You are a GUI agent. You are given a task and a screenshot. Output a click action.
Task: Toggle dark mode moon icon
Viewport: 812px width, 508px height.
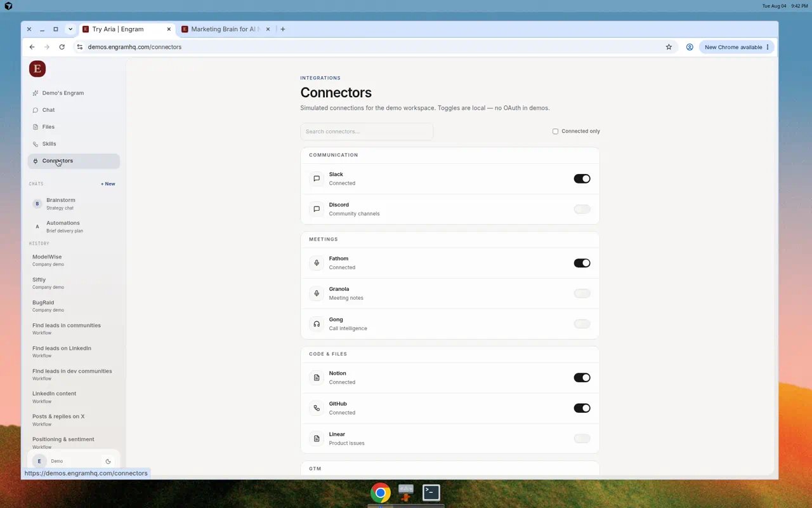pyautogui.click(x=108, y=462)
